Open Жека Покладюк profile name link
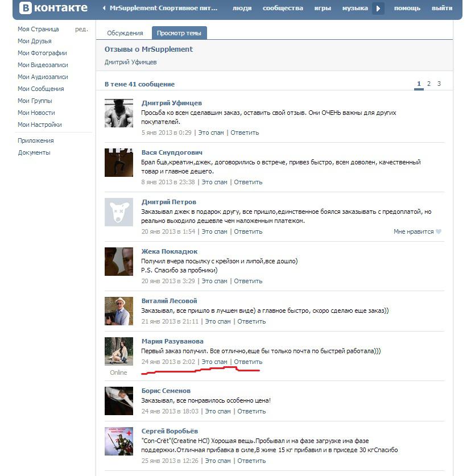475x476 pixels. click(x=170, y=251)
